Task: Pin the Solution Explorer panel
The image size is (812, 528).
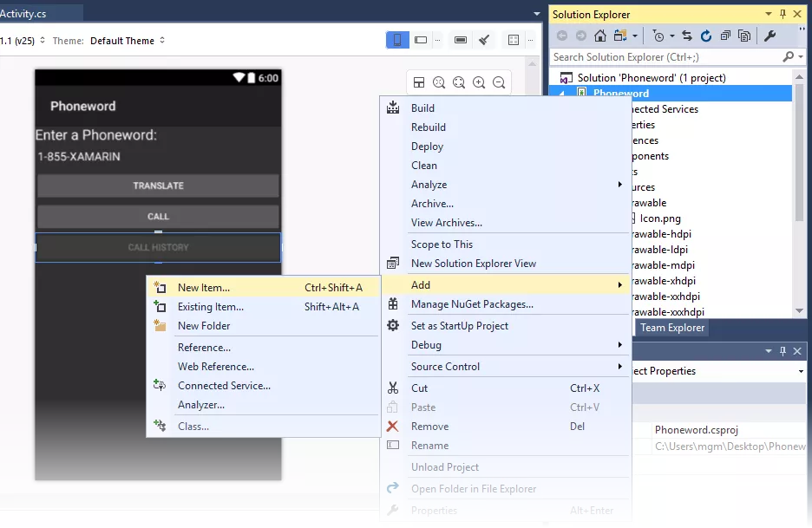Action: pyautogui.click(x=783, y=15)
